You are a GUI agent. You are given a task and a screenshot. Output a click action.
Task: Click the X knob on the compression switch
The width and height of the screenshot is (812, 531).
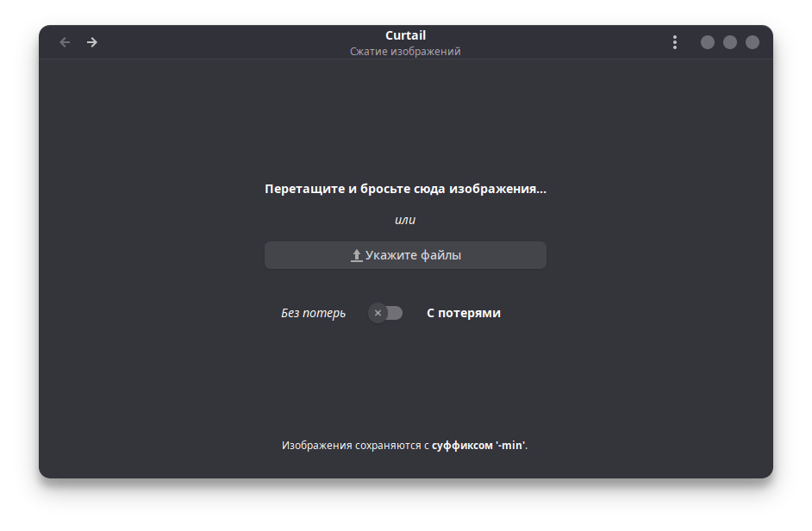[378, 313]
